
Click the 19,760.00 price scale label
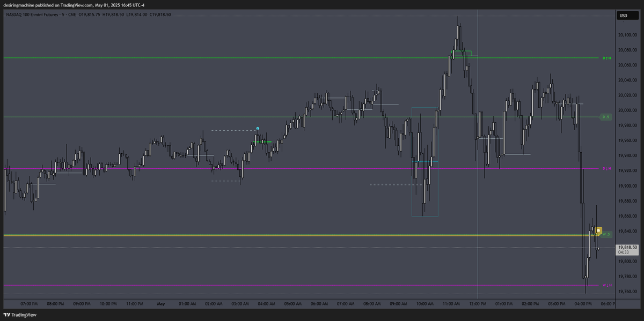627,292
